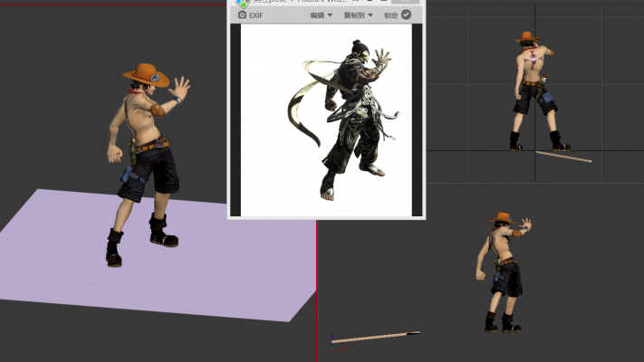Image resolution: width=644 pixels, height=362 pixels.
Task: Toggle the 锁定 checkmark
Action: [x=406, y=15]
